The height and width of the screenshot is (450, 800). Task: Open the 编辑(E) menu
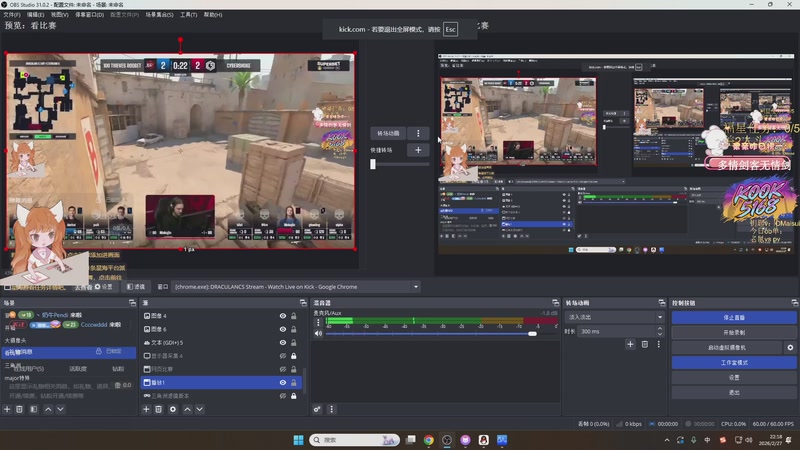35,15
